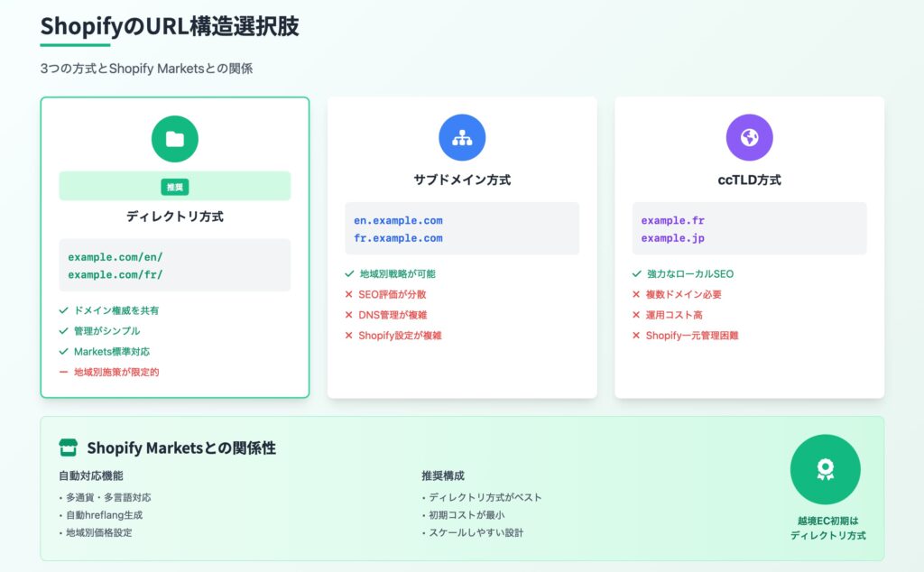
Task: Click the store icon beside Shopify Marketsとの関係性
Action: 69,447
